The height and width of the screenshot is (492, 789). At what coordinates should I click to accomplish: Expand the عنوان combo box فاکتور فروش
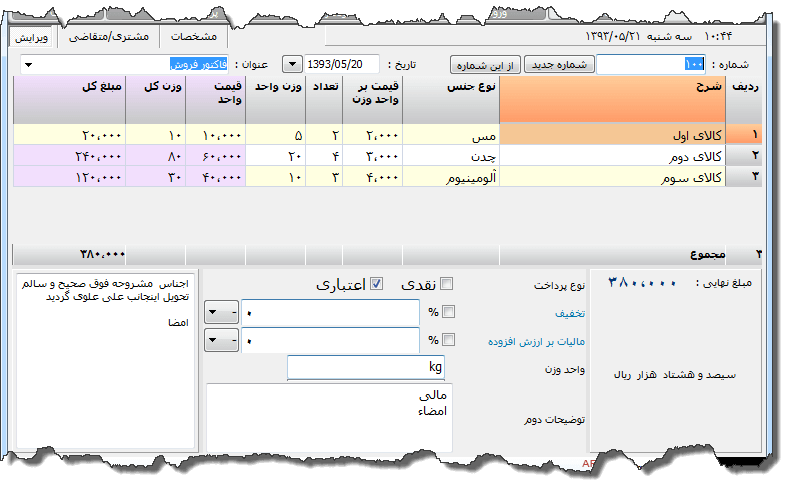[27, 65]
